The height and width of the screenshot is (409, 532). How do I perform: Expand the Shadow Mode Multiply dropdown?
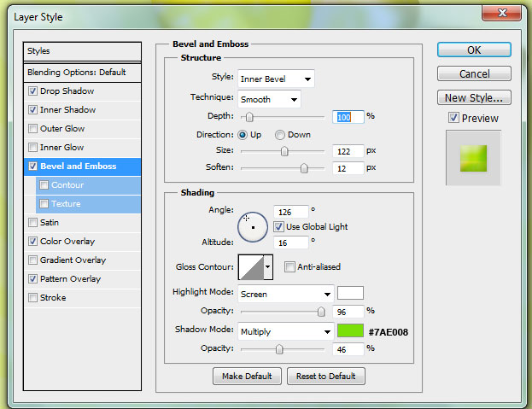click(285, 331)
